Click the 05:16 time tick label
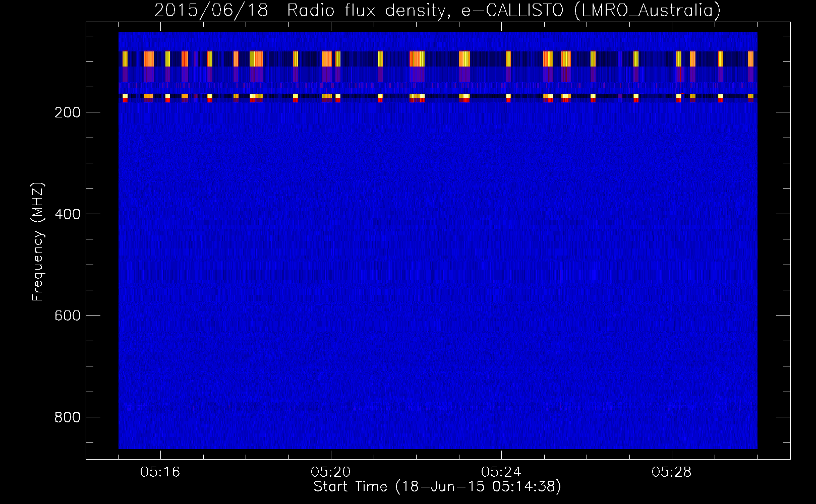 point(160,472)
